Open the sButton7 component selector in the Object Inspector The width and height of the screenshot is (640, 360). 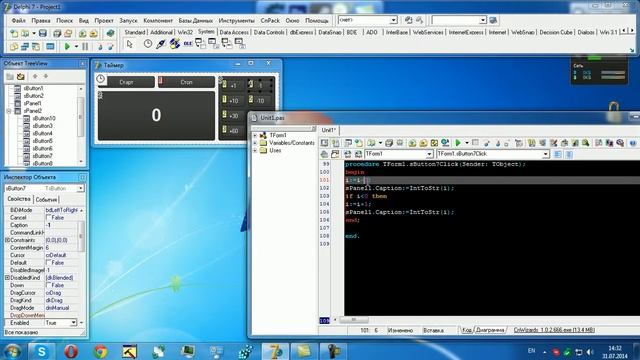tap(80, 188)
